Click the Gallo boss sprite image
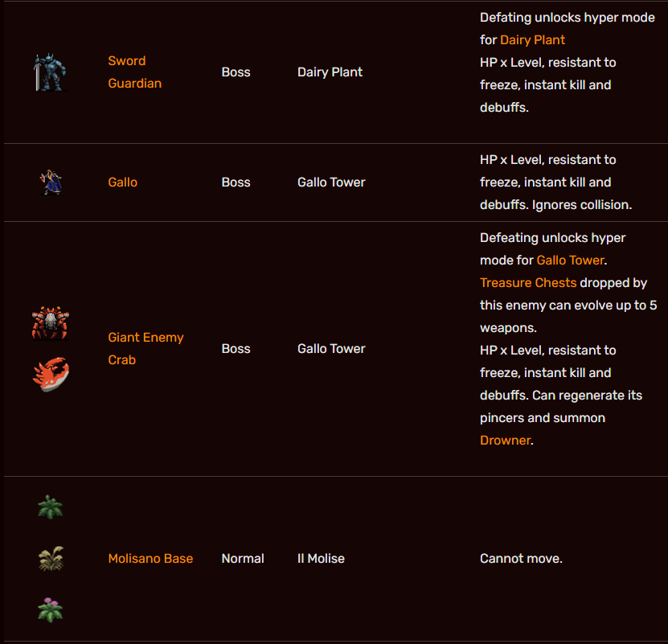 (50, 183)
